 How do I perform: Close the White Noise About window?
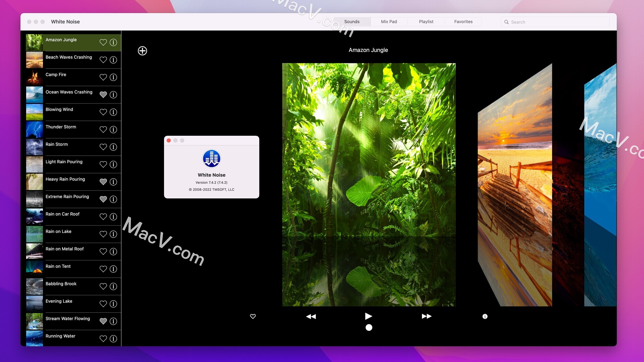(169, 140)
